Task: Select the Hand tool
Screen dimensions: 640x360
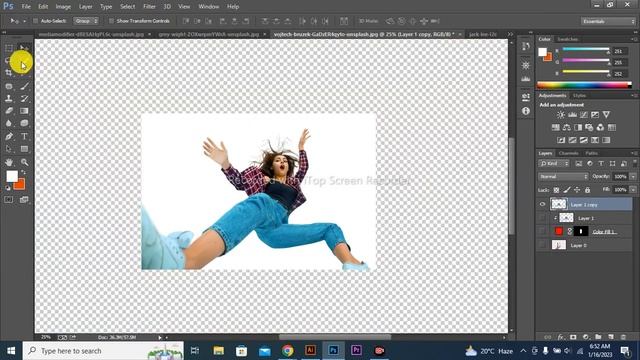Action: click(9, 162)
